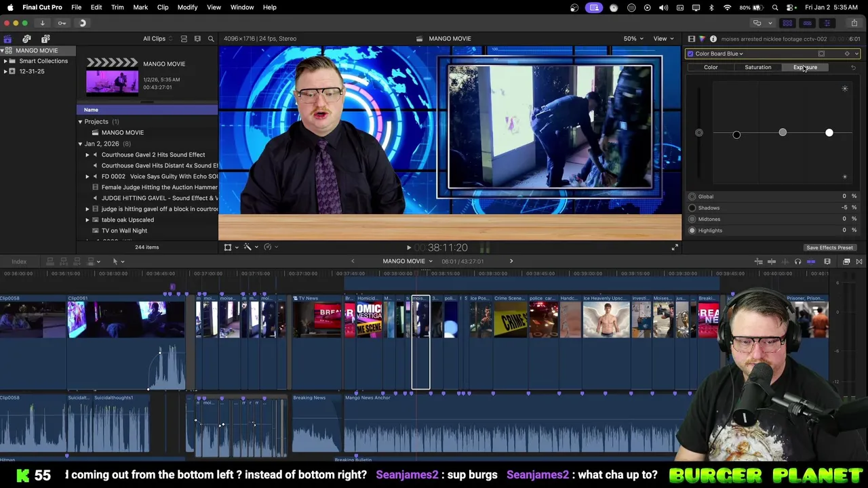Open the Keyword Editor key icon
Screen dimensions: 868x488
click(x=62, y=23)
